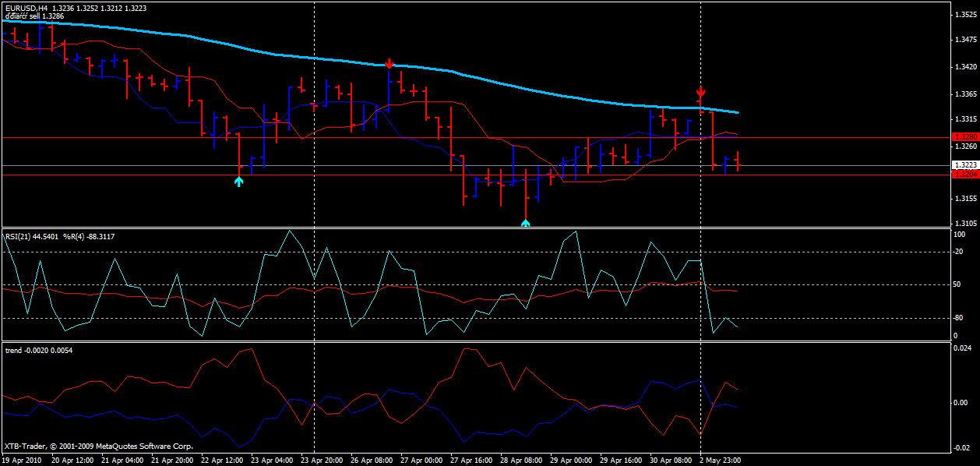980x466 pixels.
Task: Select the cyan buy arrow on 28 Apr
Action: [526, 223]
